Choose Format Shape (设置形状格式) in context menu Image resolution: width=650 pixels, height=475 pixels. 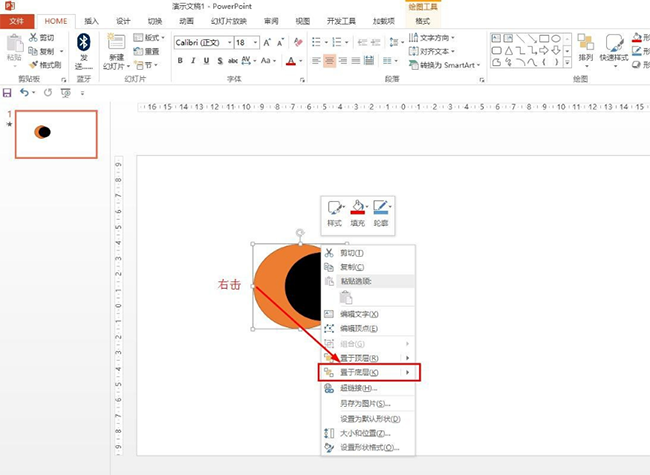pos(368,448)
